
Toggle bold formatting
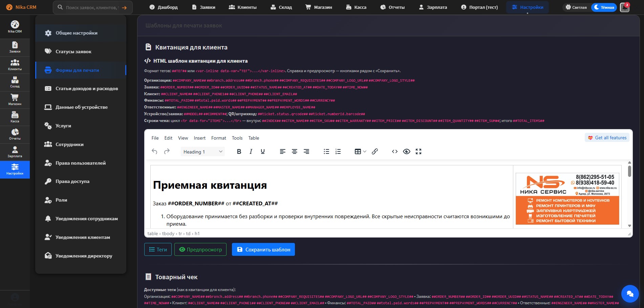click(x=239, y=151)
